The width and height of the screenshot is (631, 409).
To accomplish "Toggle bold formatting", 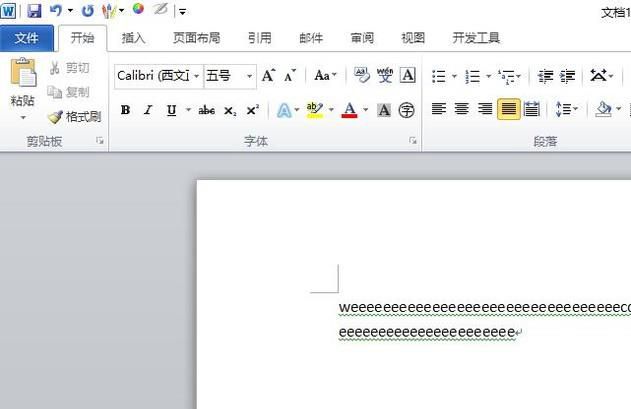I will tap(125, 110).
